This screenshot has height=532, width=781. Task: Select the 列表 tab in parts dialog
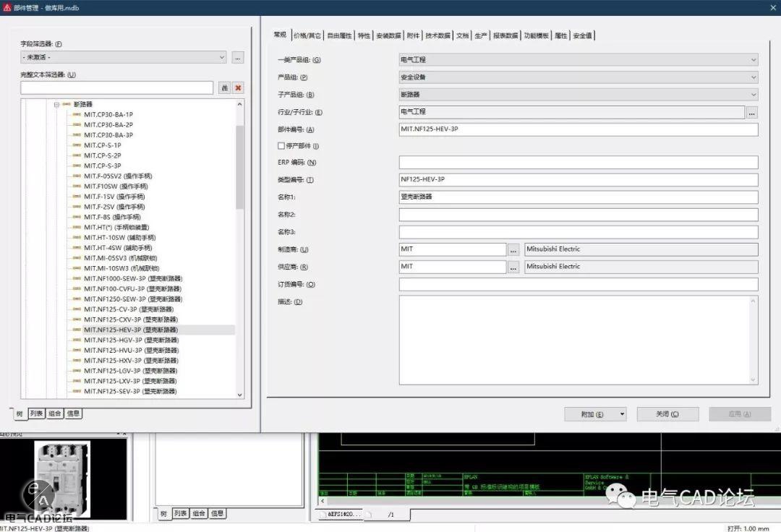(x=36, y=413)
